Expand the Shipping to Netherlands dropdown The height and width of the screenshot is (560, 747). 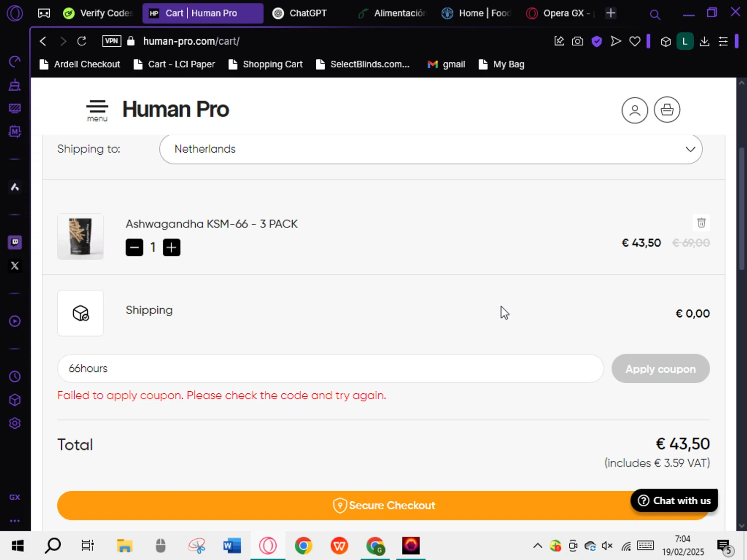(431, 149)
